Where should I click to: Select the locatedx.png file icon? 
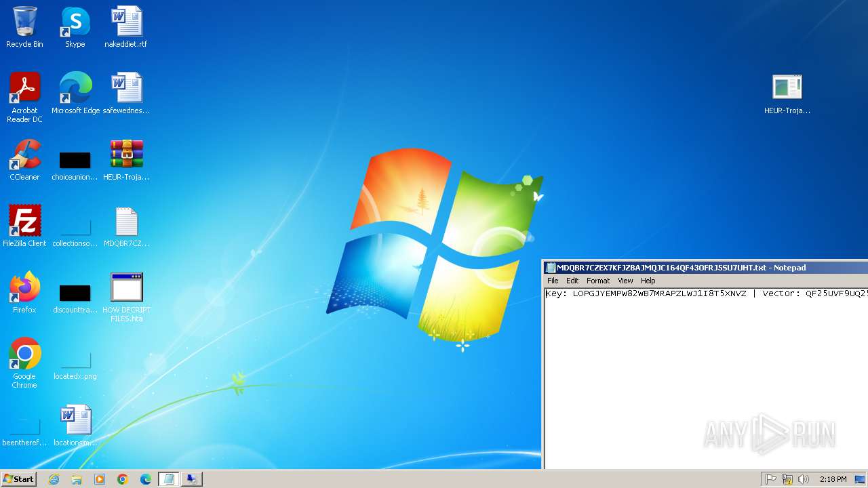click(75, 365)
